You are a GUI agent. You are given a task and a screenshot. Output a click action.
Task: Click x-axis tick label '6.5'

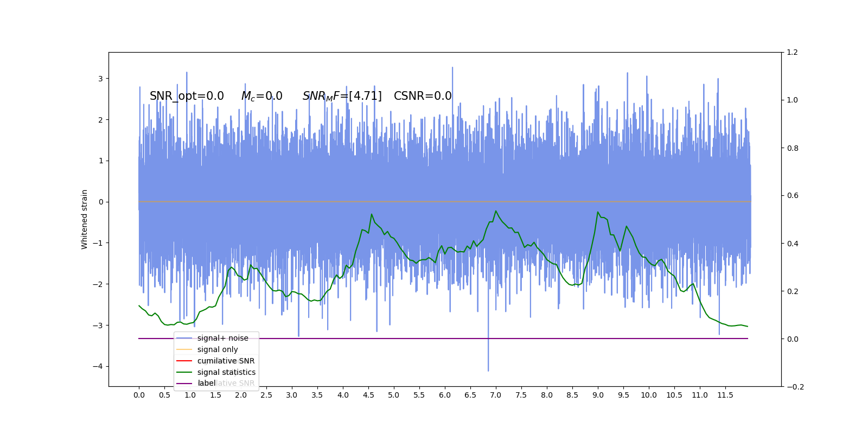coord(470,395)
